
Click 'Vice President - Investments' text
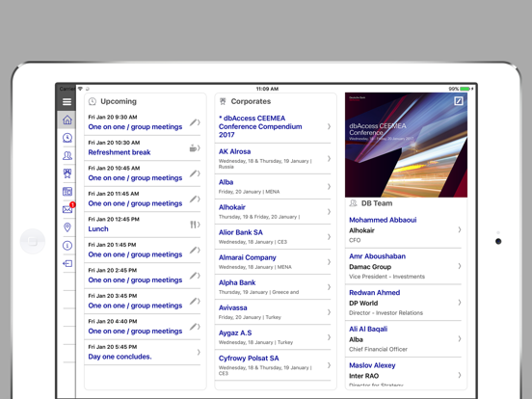coord(386,277)
